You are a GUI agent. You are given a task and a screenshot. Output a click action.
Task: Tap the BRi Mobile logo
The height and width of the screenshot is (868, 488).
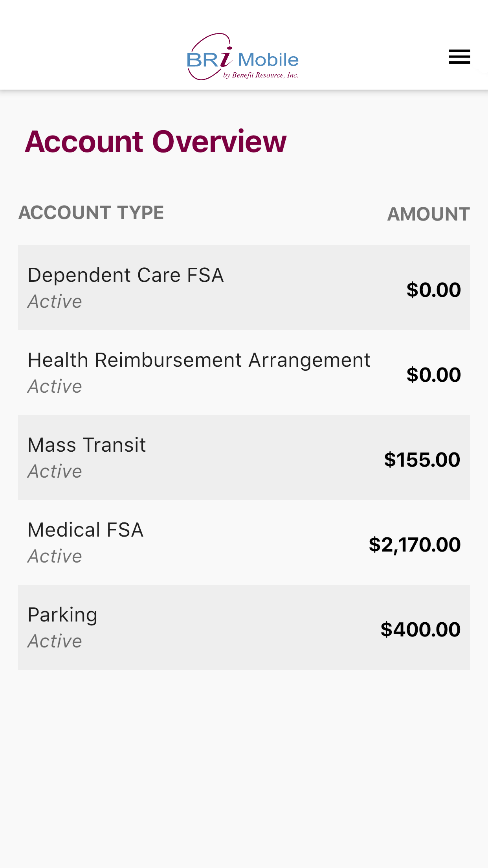(x=243, y=57)
